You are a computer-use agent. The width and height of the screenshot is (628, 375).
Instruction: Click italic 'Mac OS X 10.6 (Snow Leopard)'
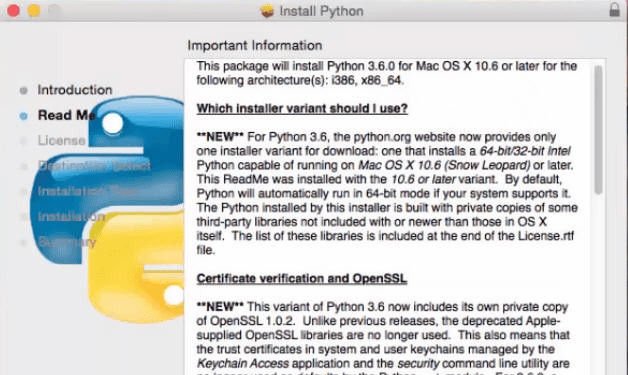[x=444, y=165]
